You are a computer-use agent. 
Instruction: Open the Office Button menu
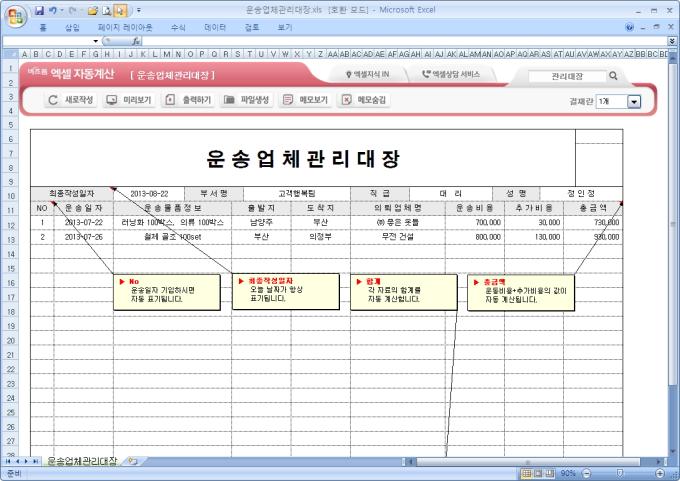coord(16,16)
